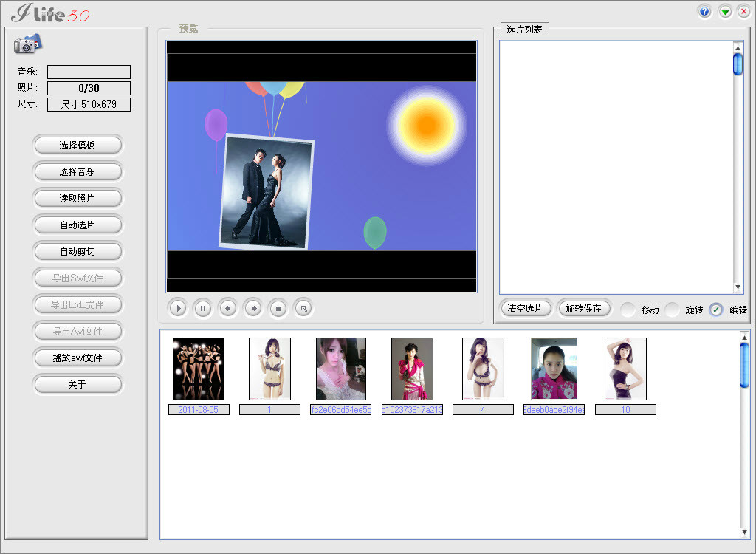
Task: Select the pink dress photo thumbnail labeled 10
Action: pyautogui.click(x=625, y=369)
